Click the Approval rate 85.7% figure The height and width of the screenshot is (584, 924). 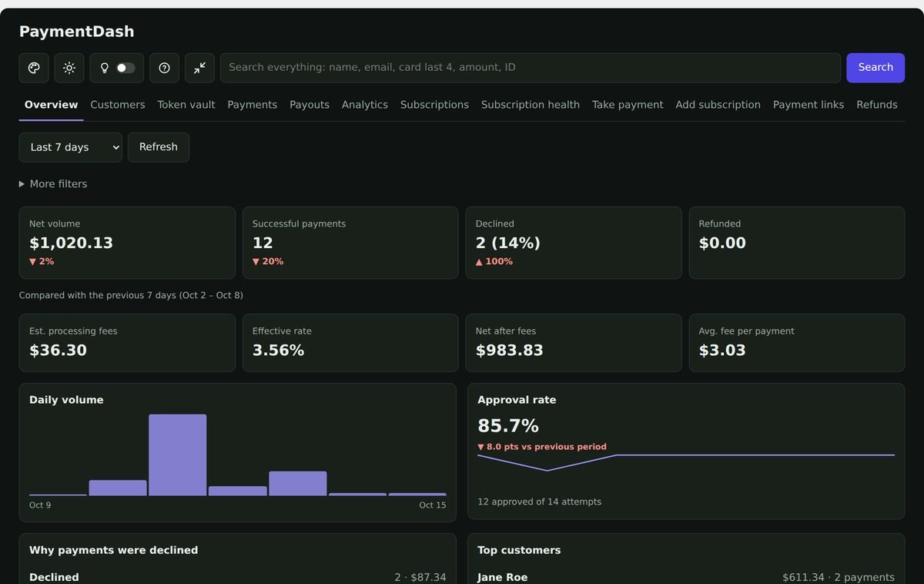click(x=508, y=426)
